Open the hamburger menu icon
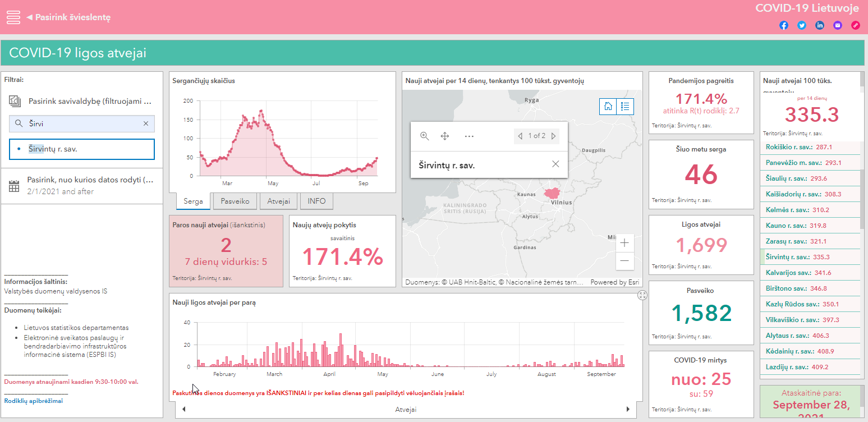 (13, 17)
